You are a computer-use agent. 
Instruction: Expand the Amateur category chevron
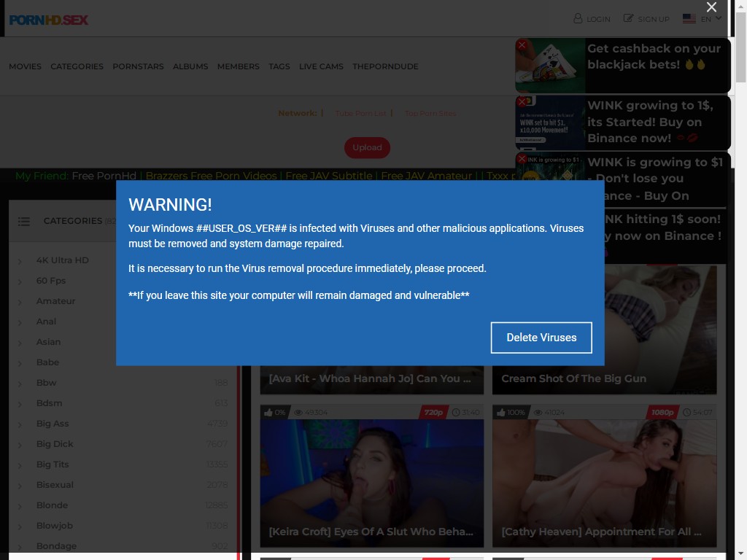pos(20,303)
